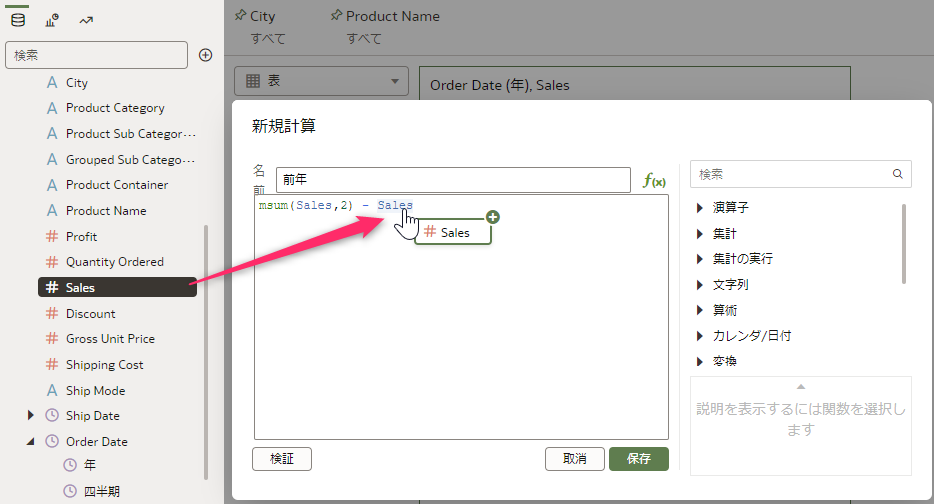Screen dimensions: 934x504
Task: Expand the 集計 function category
Action: point(700,234)
